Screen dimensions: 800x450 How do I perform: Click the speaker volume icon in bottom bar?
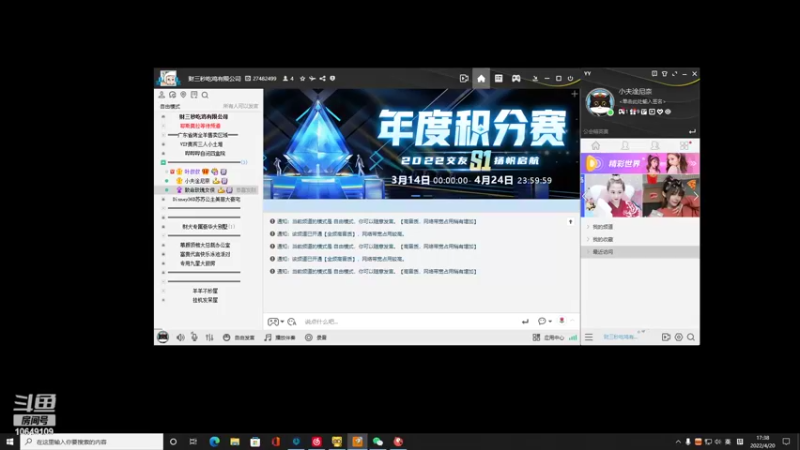[x=181, y=337]
